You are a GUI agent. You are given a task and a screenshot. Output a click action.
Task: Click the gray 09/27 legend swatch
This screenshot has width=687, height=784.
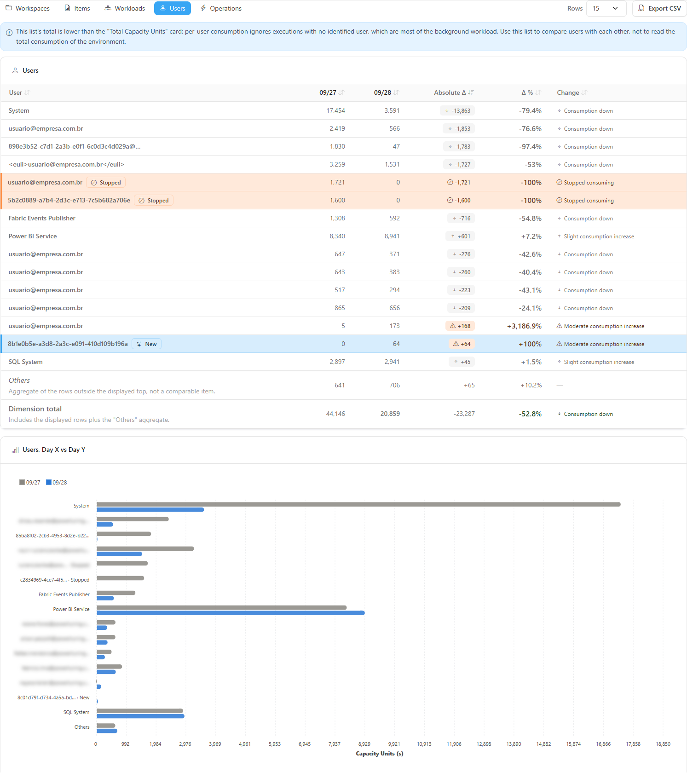pos(22,482)
